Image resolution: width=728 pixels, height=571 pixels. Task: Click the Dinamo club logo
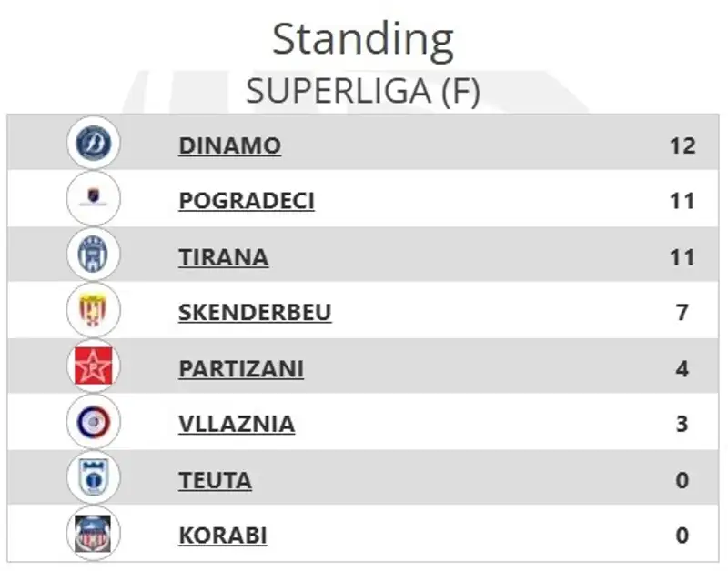[93, 143]
